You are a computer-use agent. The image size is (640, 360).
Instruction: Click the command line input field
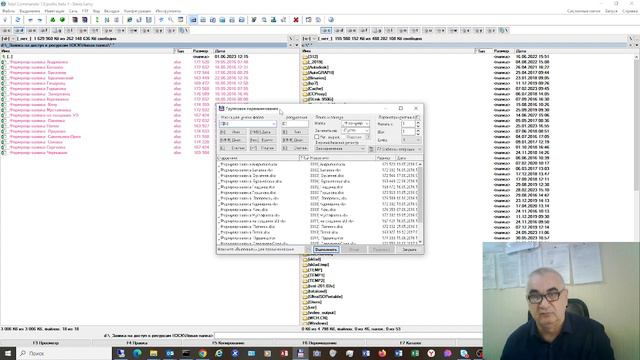348,336
